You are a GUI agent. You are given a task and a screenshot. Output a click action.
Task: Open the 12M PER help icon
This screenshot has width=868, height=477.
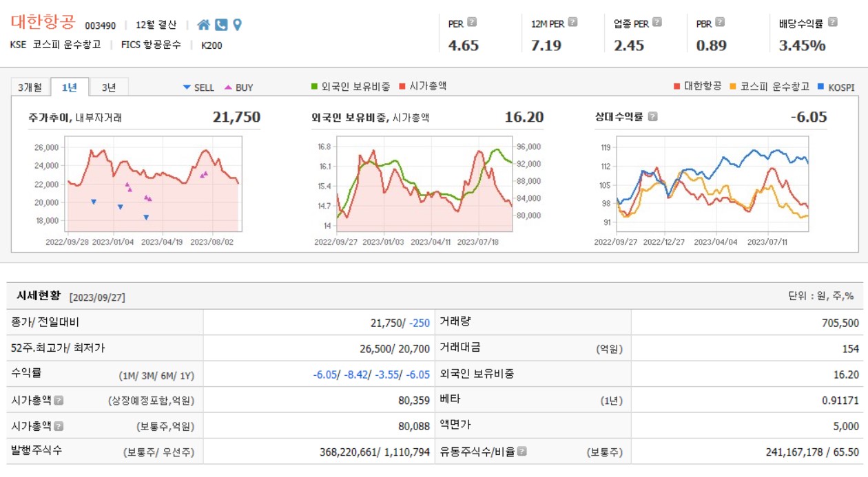click(x=571, y=22)
